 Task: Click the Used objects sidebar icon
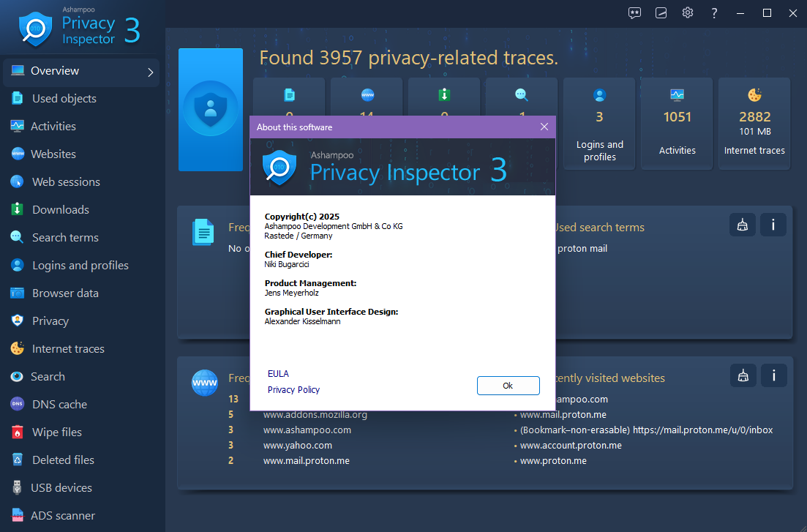(x=17, y=98)
